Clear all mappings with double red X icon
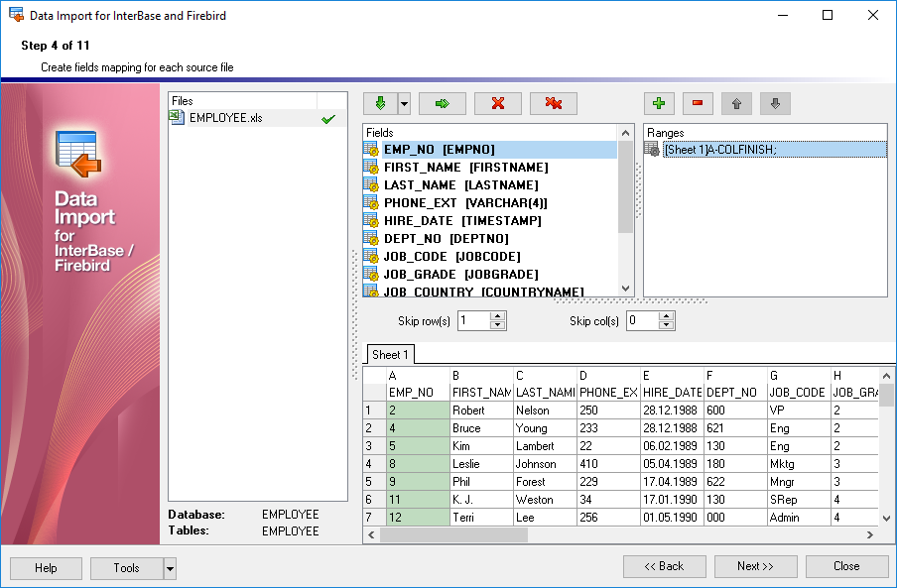This screenshot has height=588, width=897. click(553, 103)
